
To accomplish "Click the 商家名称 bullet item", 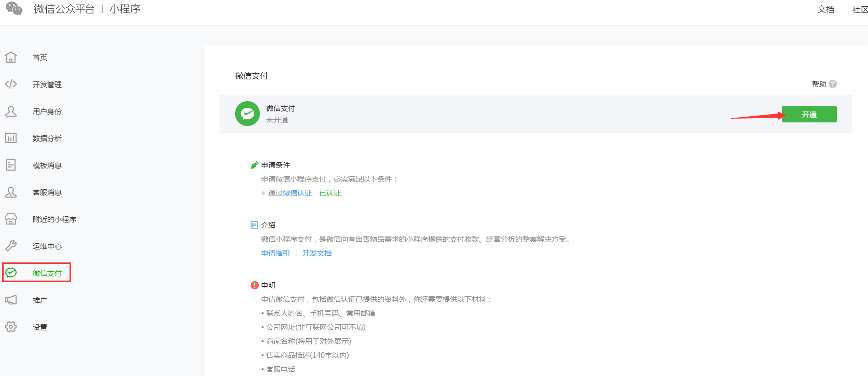I will click(x=309, y=341).
